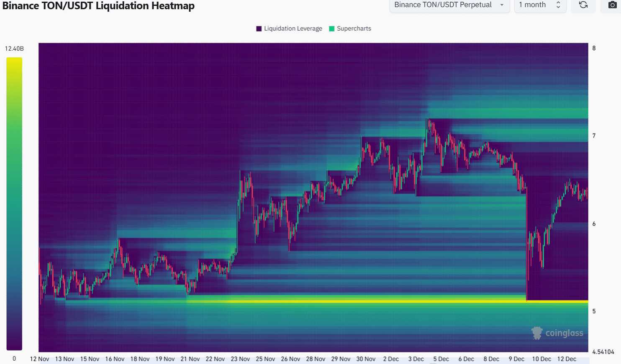Click the 29 Nov date label
Image resolution: width=621 pixels, height=364 pixels.
(341, 359)
